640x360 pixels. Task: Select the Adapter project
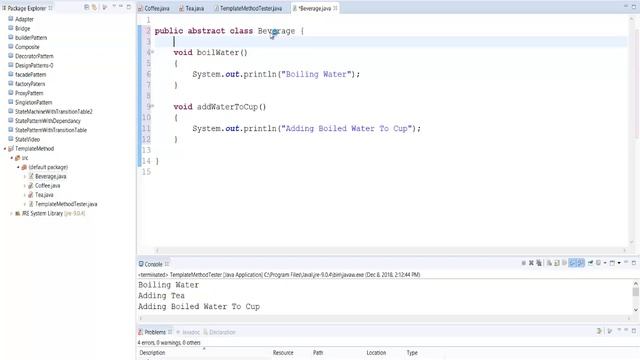click(x=24, y=19)
